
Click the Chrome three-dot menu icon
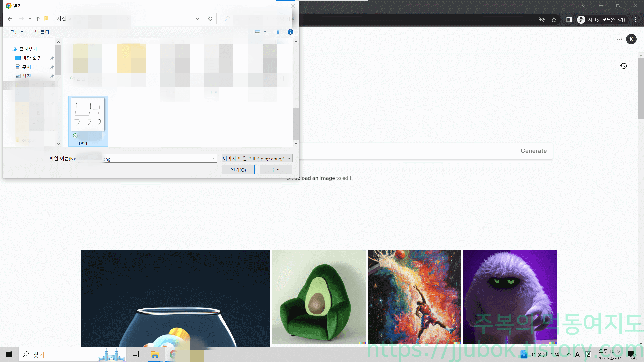tap(636, 20)
